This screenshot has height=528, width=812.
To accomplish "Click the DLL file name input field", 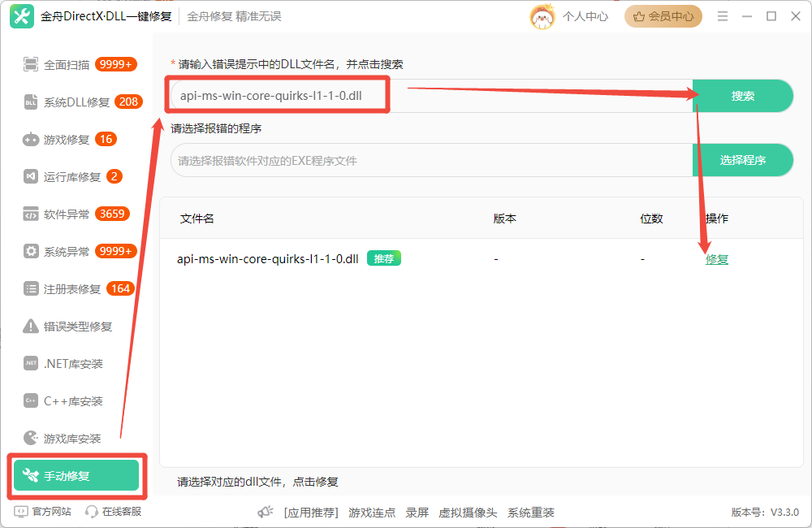I will (432, 96).
